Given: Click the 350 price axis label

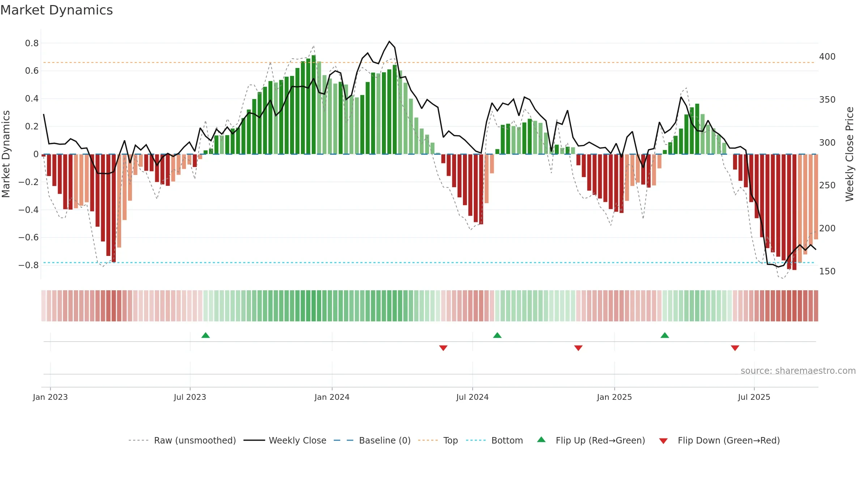Looking at the screenshot, I should (x=827, y=100).
